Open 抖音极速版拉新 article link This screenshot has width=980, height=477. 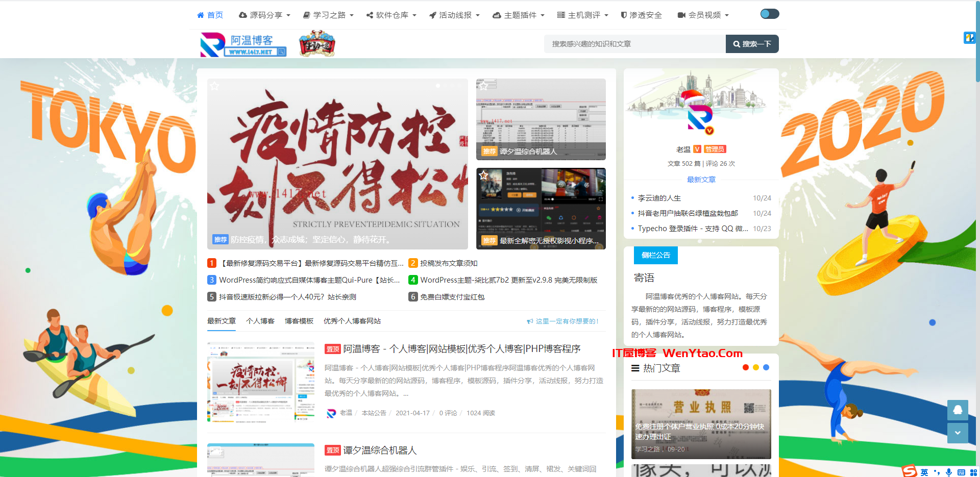point(287,297)
